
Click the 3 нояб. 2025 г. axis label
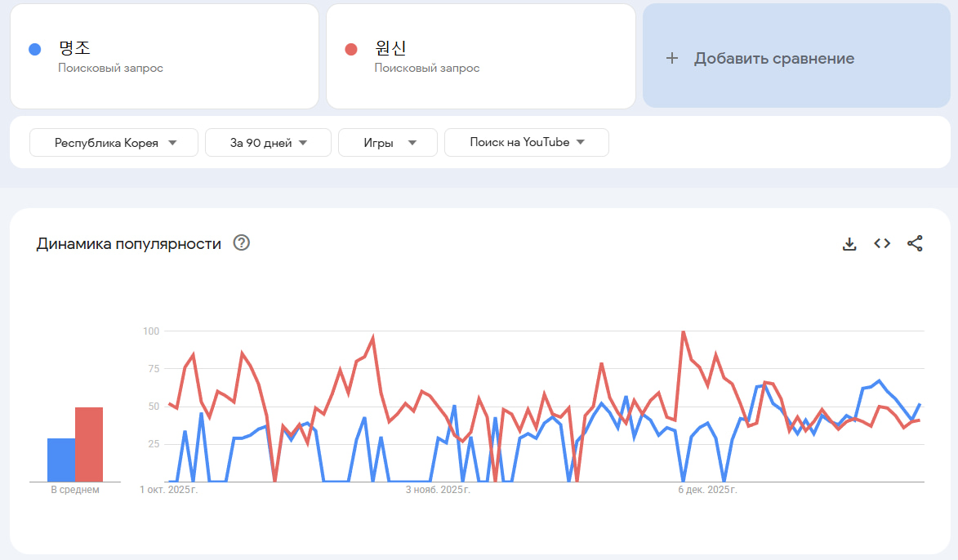(x=438, y=490)
